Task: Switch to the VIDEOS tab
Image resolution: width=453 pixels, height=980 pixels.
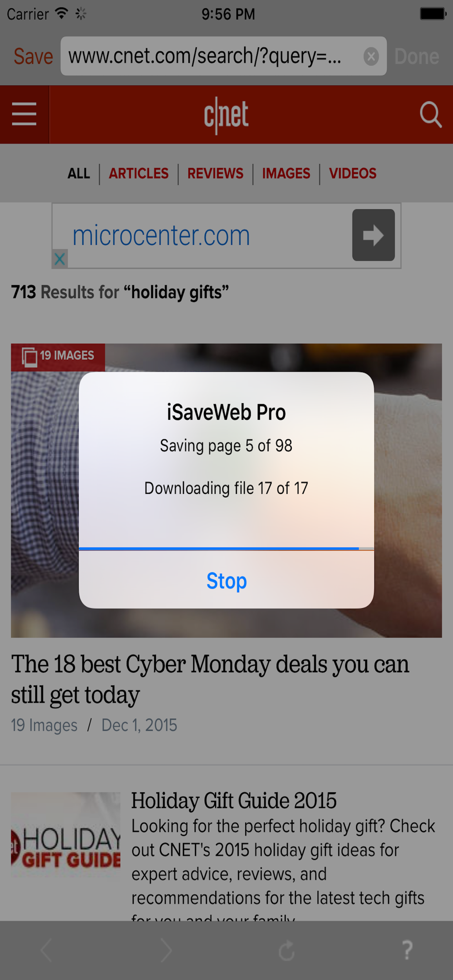Action: click(352, 173)
